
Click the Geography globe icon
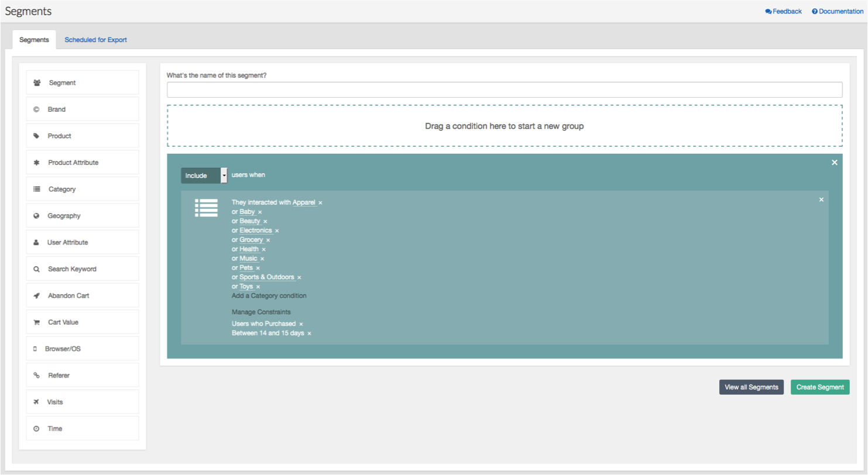pos(36,216)
